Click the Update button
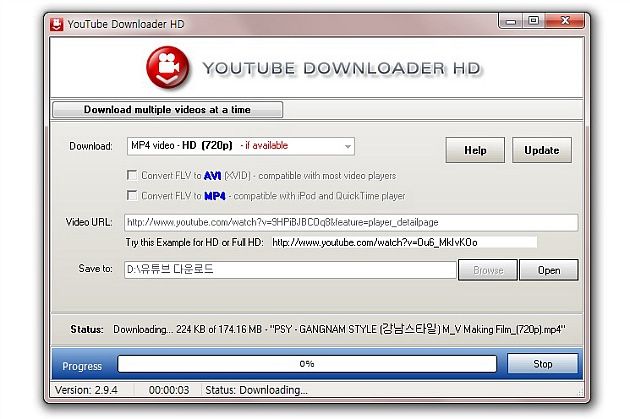 (542, 150)
